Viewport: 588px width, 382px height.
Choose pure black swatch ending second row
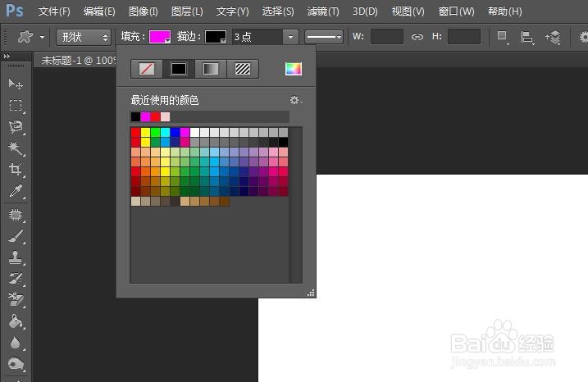(283, 142)
